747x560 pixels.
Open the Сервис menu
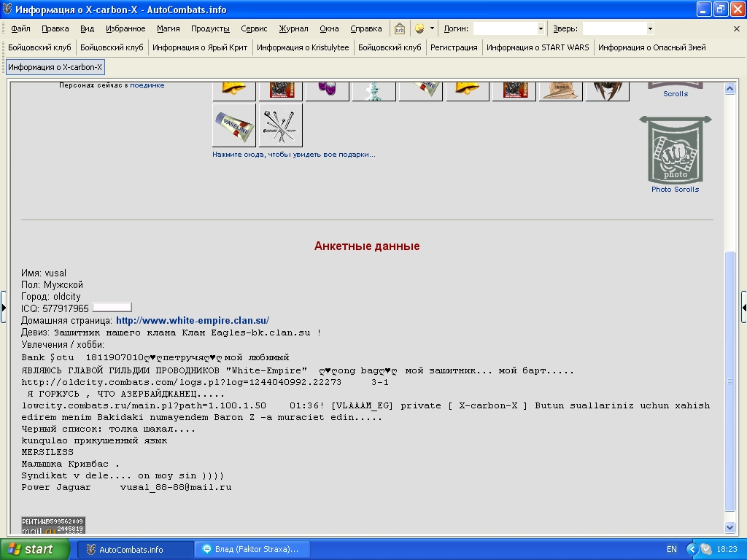point(254,28)
